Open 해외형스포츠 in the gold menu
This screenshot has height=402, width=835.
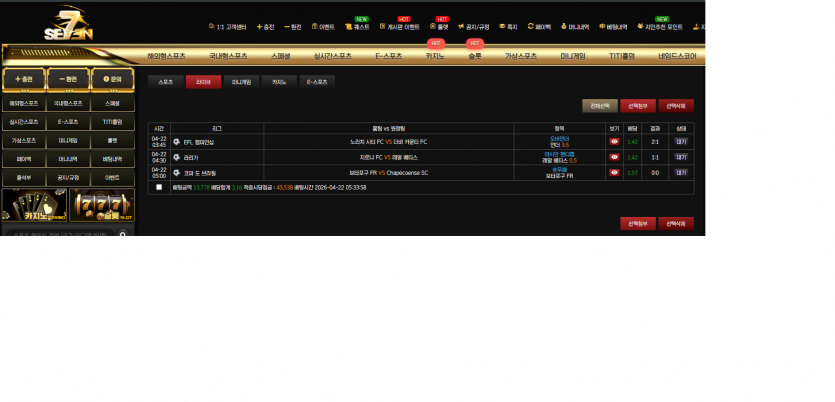[167, 56]
